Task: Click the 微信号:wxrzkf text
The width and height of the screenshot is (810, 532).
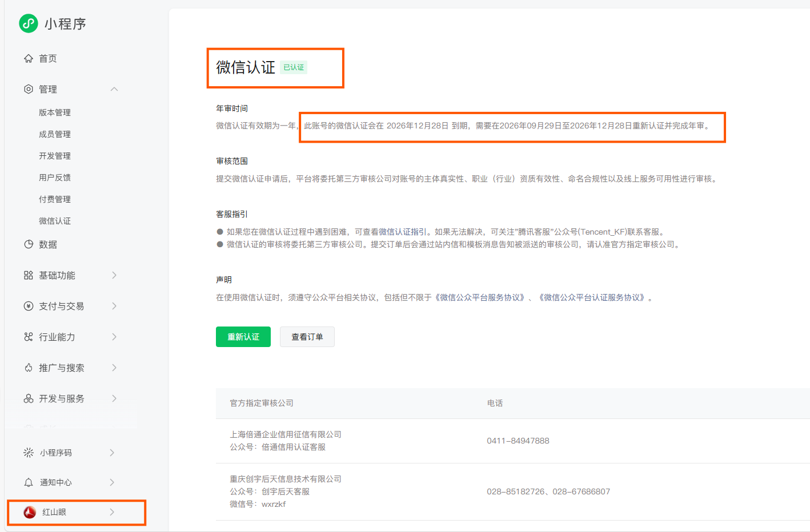Action: pyautogui.click(x=258, y=504)
